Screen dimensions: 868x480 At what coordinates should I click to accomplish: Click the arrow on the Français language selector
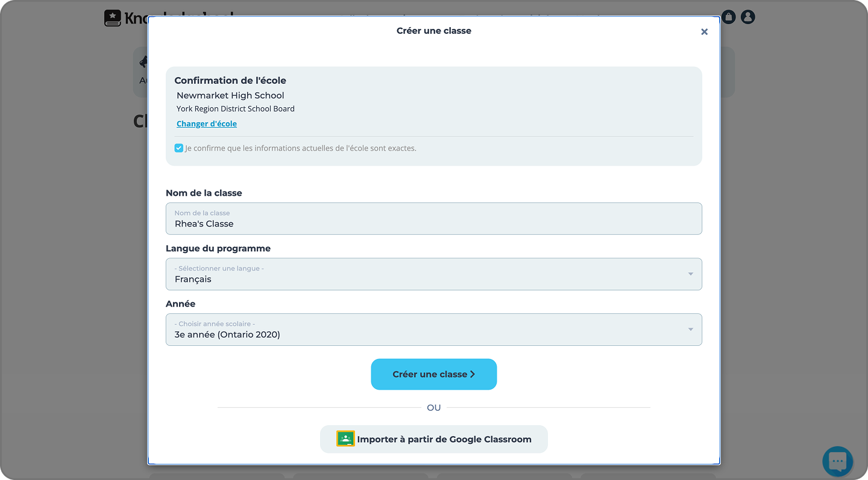[x=691, y=274]
